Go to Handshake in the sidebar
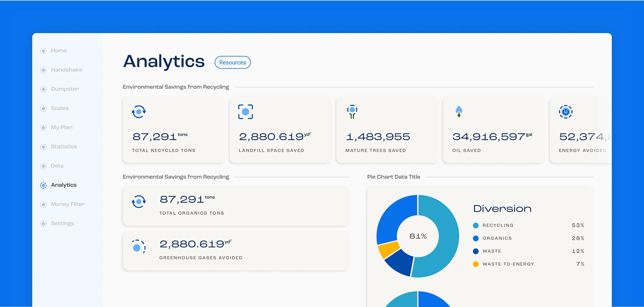Viewport: 644px width, 307px height. (66, 70)
